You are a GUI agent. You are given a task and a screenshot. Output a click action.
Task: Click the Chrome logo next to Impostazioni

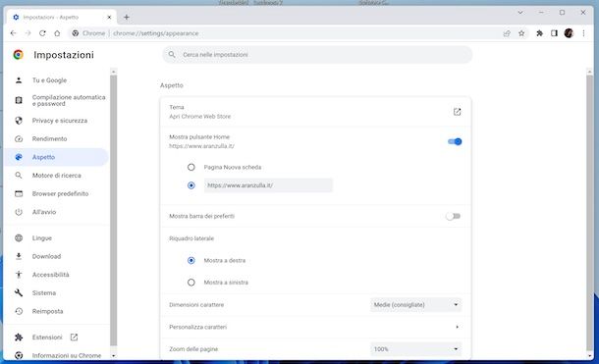(x=18, y=55)
